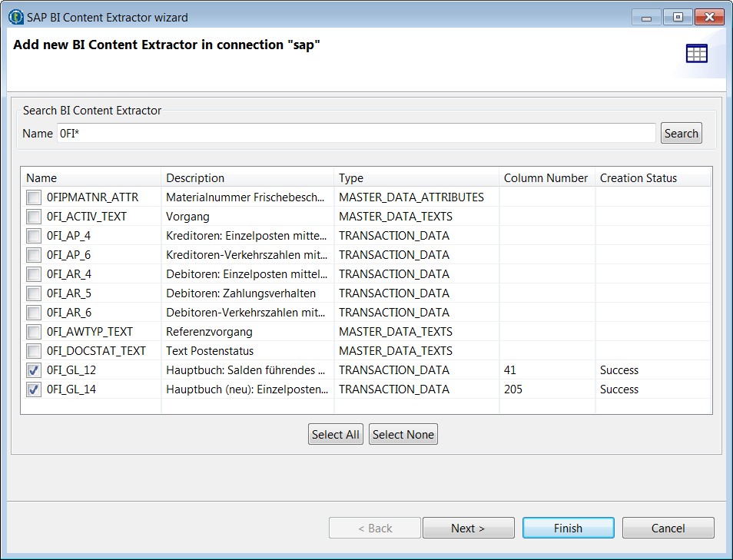Focus the Name search input field
This screenshot has height=560, width=733.
[357, 134]
